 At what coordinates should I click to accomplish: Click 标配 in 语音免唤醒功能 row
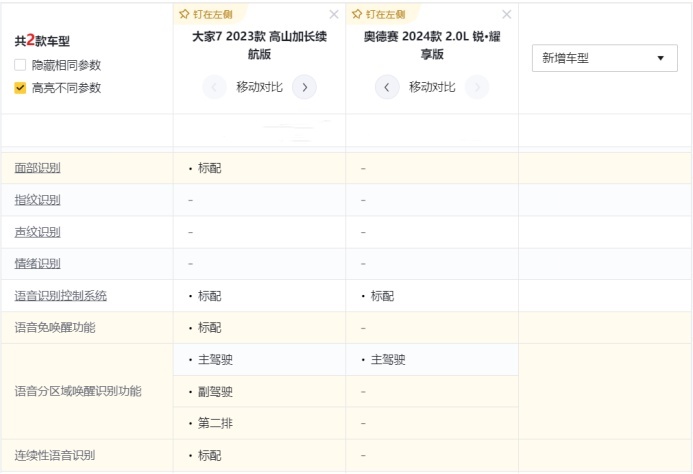pyautogui.click(x=209, y=328)
